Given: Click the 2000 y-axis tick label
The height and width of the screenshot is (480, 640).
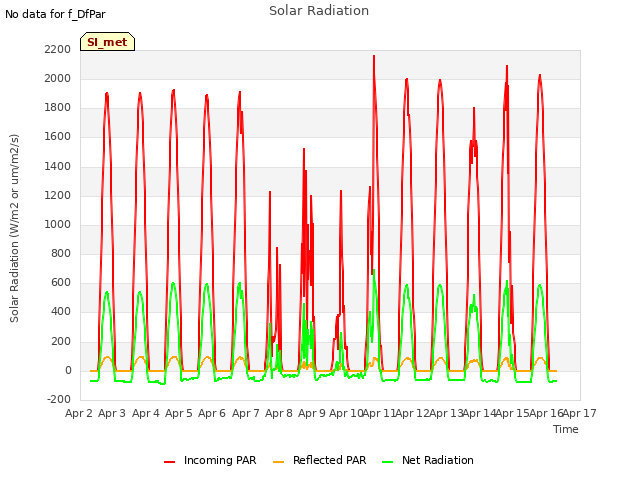Looking at the screenshot, I should click(58, 78).
